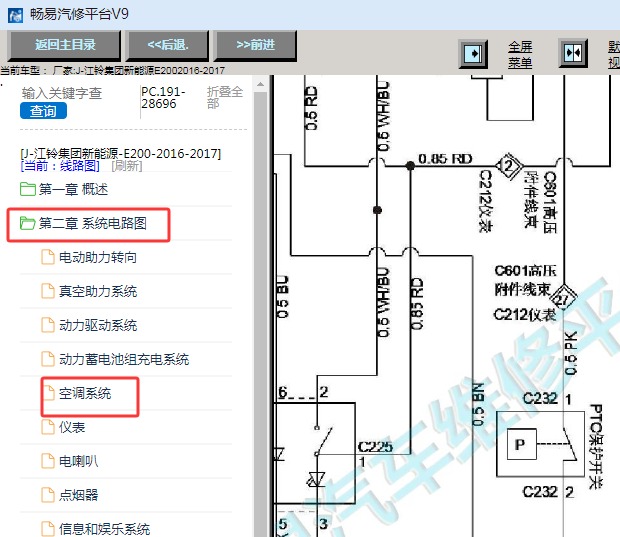Click the 当前车型 vehicle info line

coord(113,70)
